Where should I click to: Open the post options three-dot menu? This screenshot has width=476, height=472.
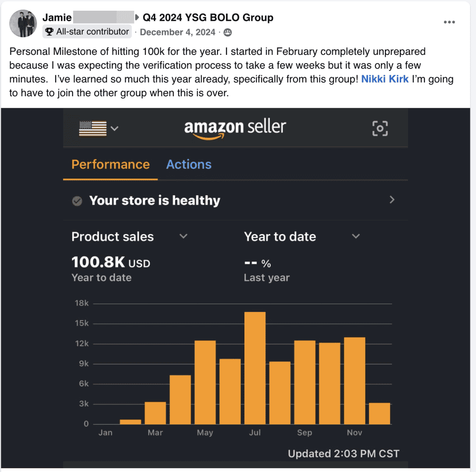(449, 22)
